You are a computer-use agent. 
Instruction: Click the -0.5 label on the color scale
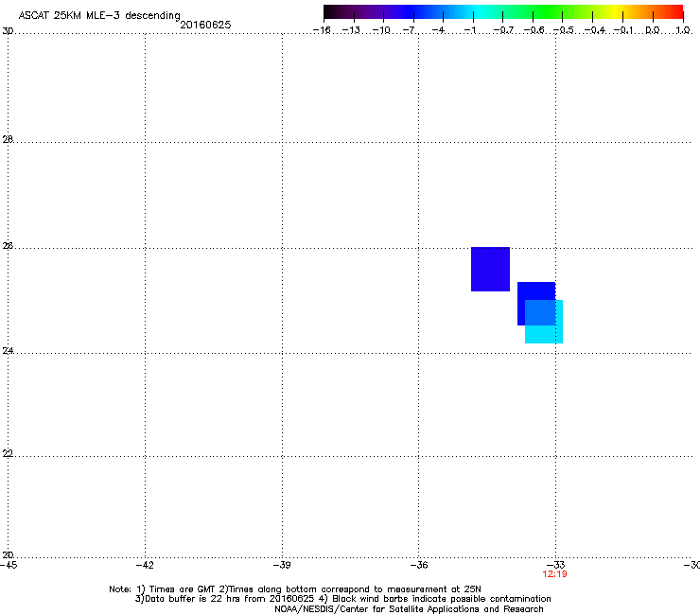564,30
